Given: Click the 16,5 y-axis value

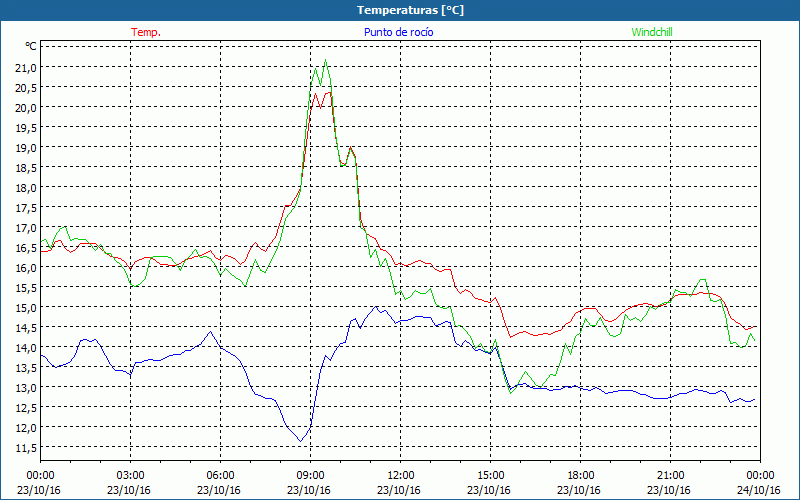Looking at the screenshot, I should pos(26,247).
